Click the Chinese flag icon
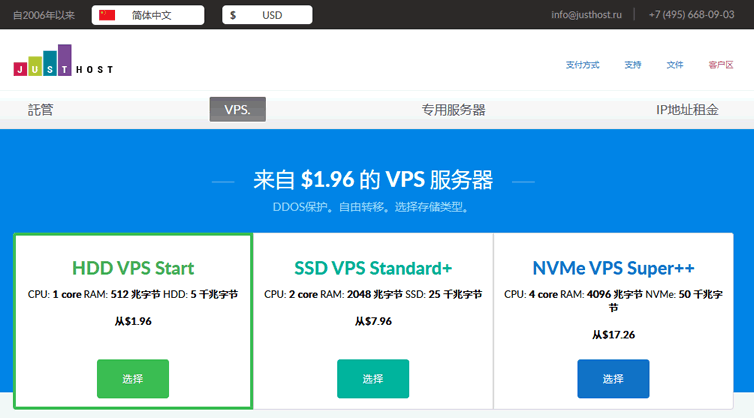The height and width of the screenshot is (418, 754). point(107,15)
